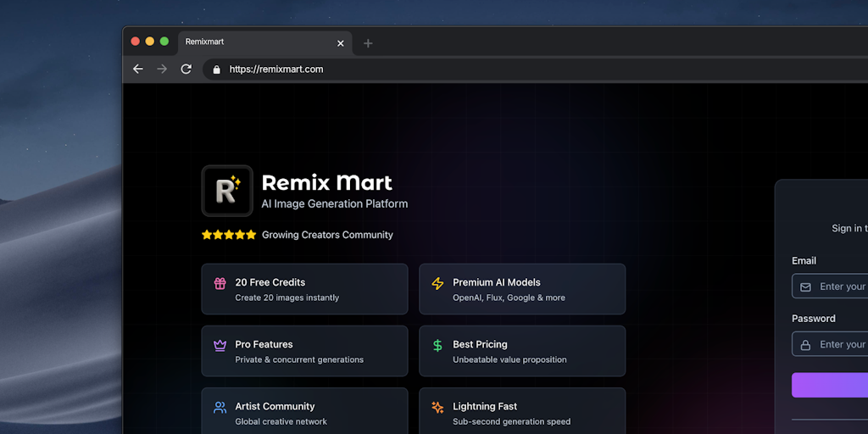This screenshot has width=868, height=434.
Task: Select the Best Pricing title
Action: click(x=480, y=344)
